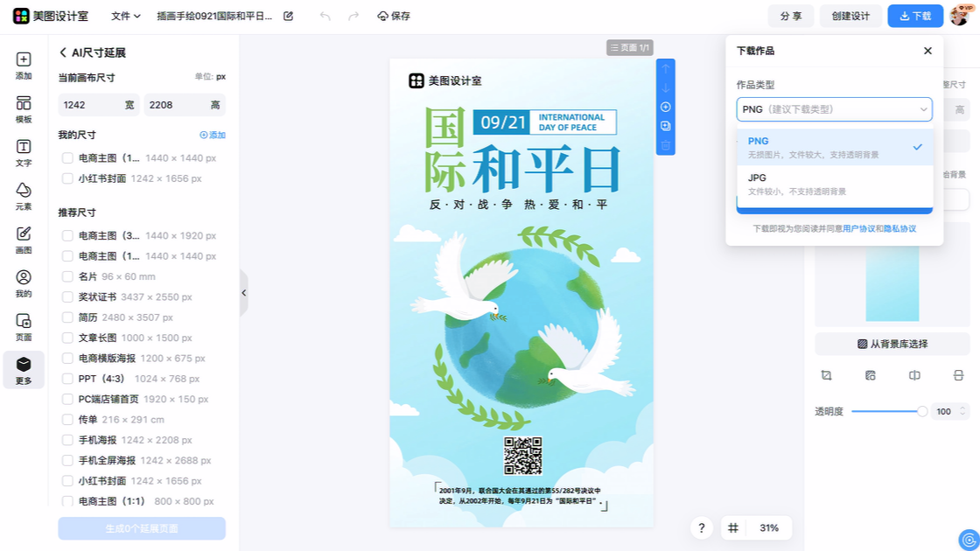Open the 画图 drawing tool
This screenshot has width=980, height=551.
(24, 240)
